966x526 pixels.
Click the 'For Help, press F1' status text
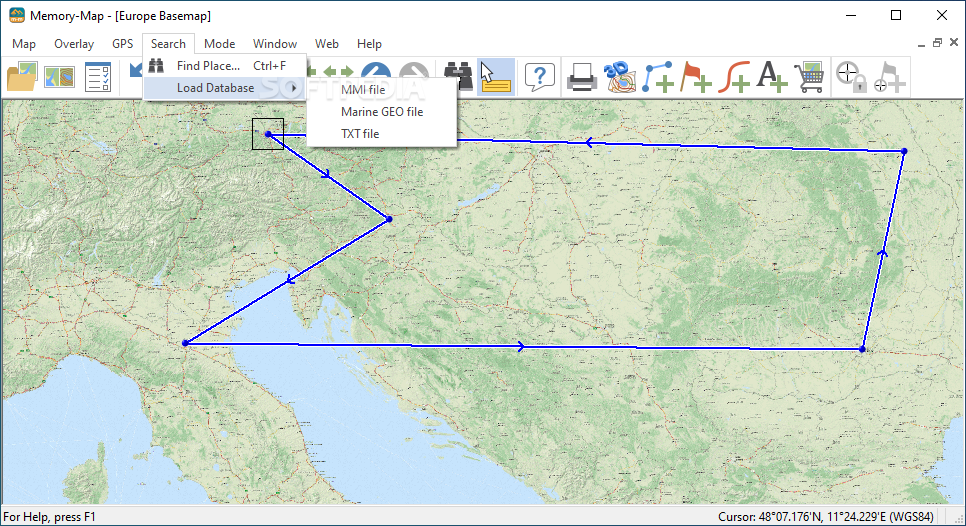(50, 517)
